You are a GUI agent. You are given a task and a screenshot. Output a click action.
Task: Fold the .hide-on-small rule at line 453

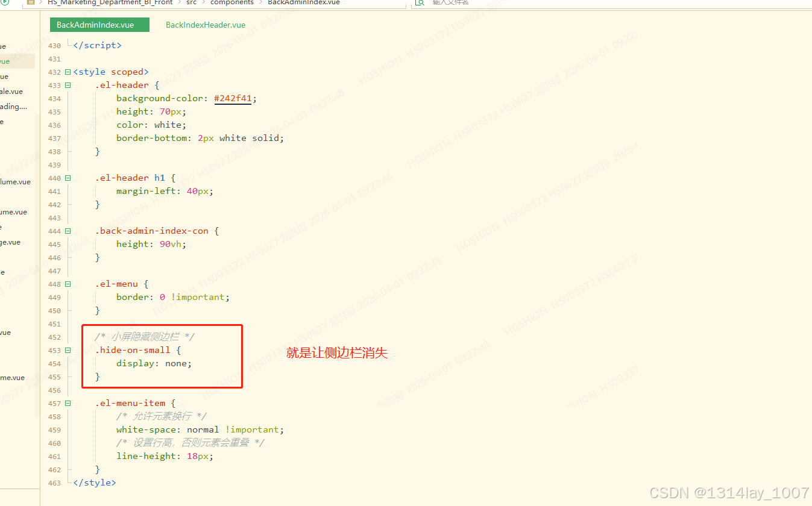[68, 350]
